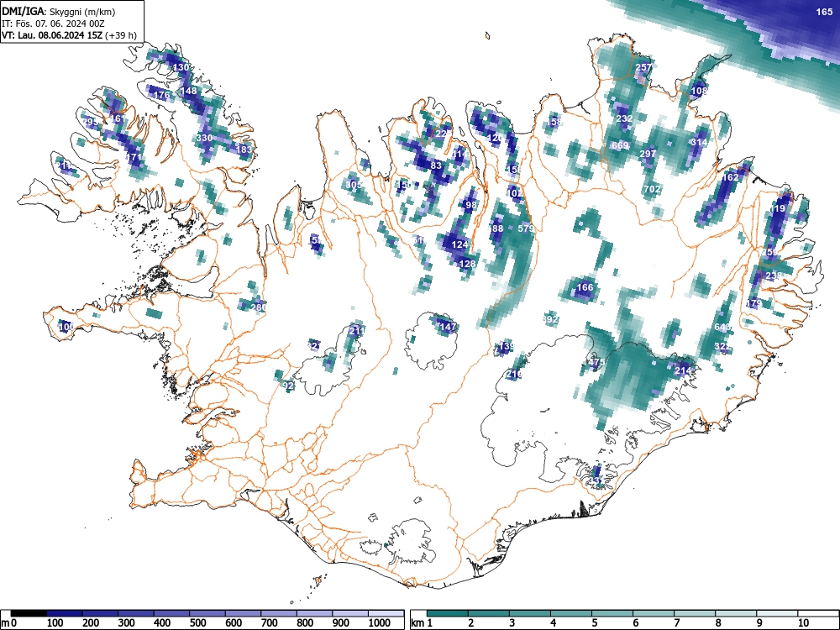Screen dimensions: 840x630
Task: Click the 162 visibility value
Action: (x=731, y=178)
